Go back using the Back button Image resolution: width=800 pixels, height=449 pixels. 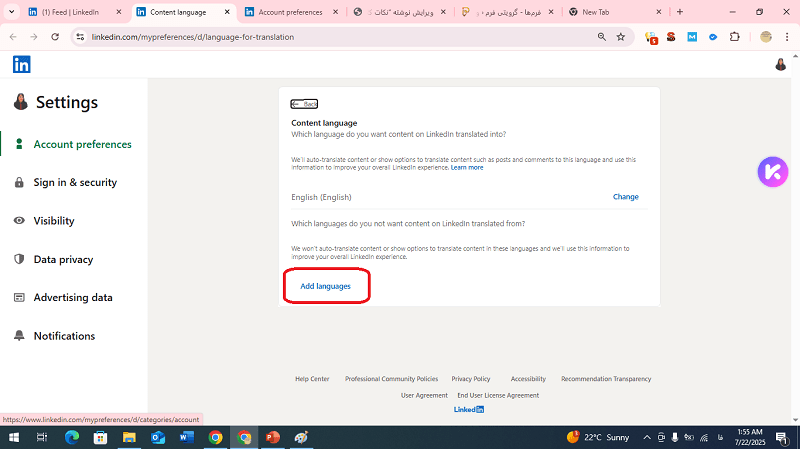304,104
